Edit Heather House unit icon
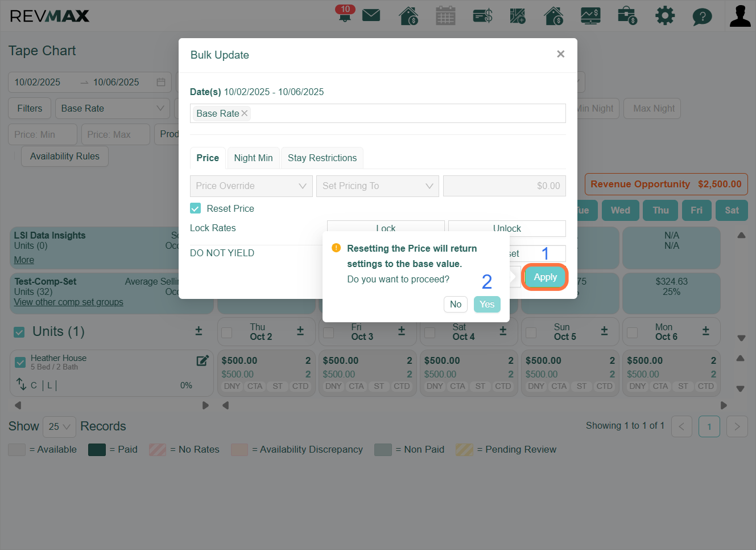The width and height of the screenshot is (756, 550). (202, 360)
